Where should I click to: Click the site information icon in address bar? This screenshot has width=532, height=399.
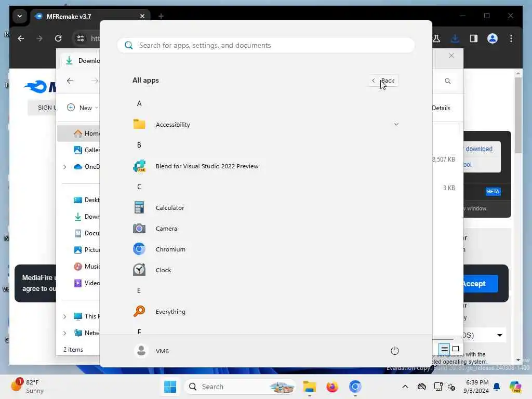[x=81, y=38]
